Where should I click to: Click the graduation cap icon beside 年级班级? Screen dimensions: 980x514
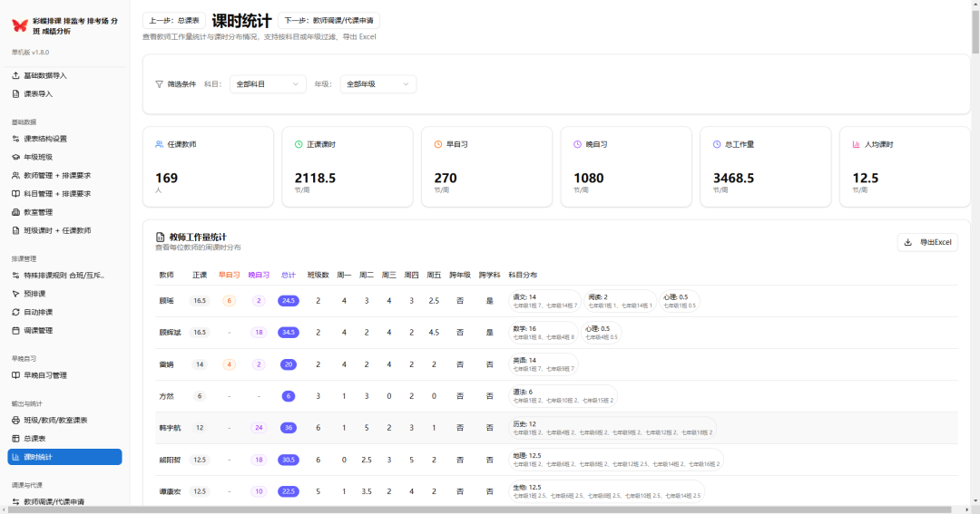pyautogui.click(x=15, y=158)
